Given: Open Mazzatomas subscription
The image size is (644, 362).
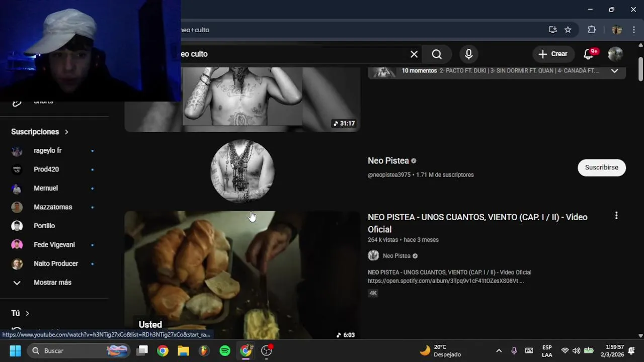Looking at the screenshot, I should (54, 207).
